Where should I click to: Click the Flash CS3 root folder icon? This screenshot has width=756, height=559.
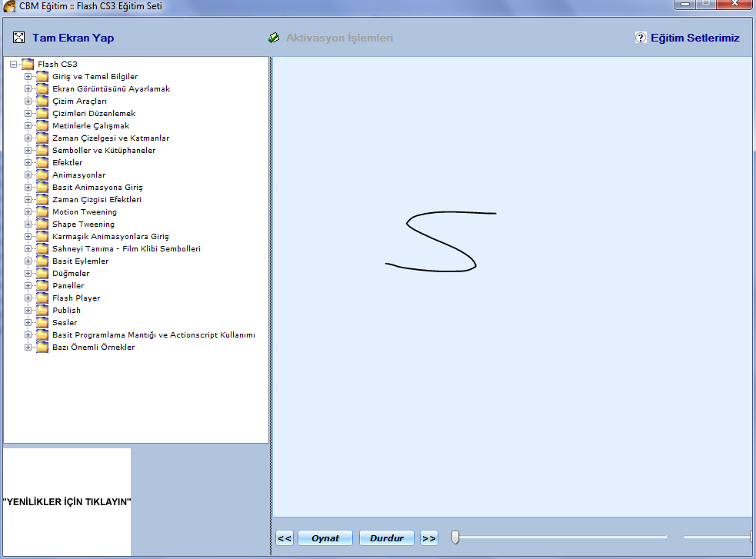28,65
